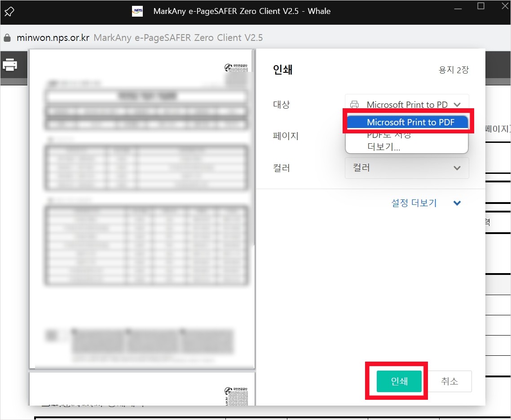Click the green 인쇄 button
This screenshot has width=511, height=420.
pyautogui.click(x=399, y=381)
